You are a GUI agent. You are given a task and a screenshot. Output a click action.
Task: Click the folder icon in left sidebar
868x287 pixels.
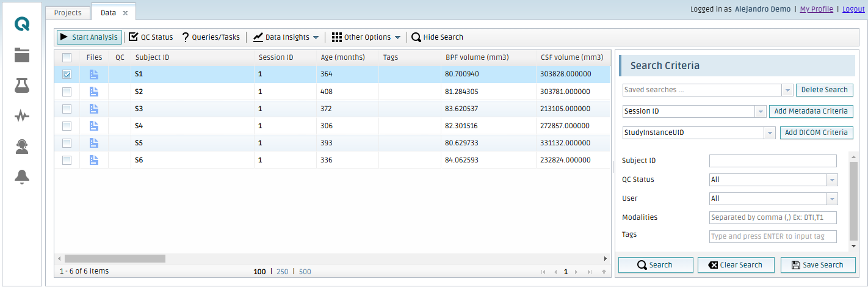[x=22, y=56]
